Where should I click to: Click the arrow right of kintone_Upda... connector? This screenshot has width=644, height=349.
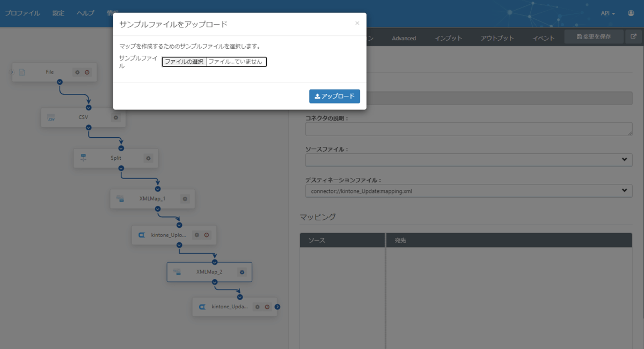pyautogui.click(x=277, y=307)
